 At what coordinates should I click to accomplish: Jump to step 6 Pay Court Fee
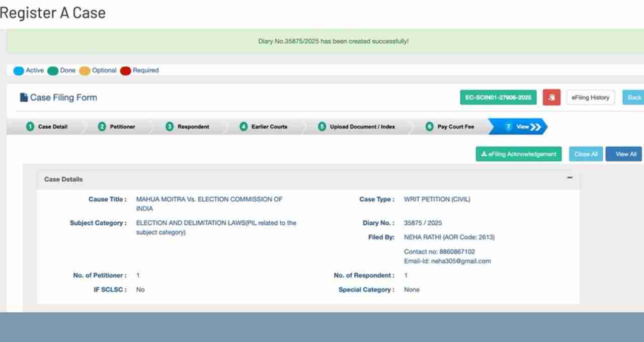450,127
